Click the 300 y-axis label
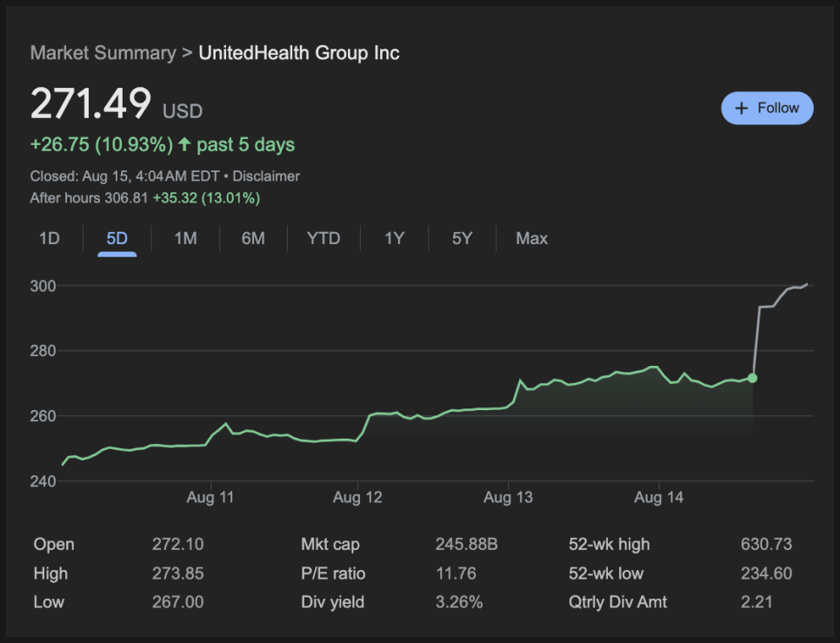The width and height of the screenshot is (840, 643). pos(43,286)
